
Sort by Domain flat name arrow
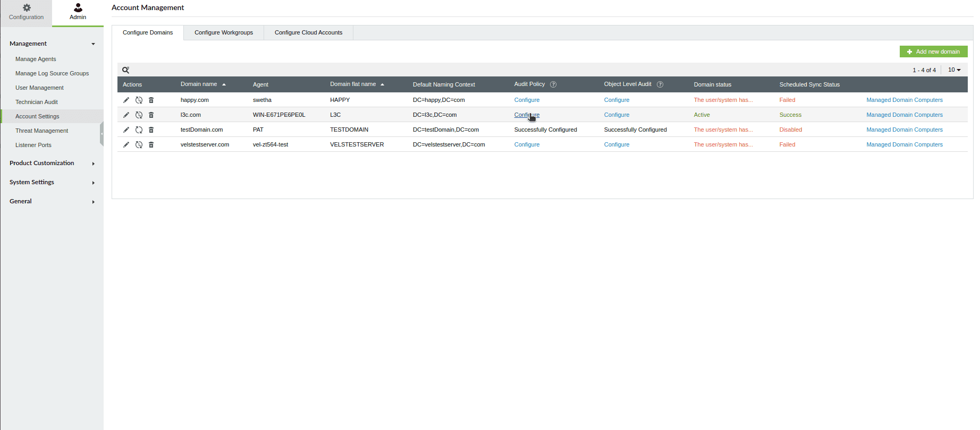pos(382,84)
